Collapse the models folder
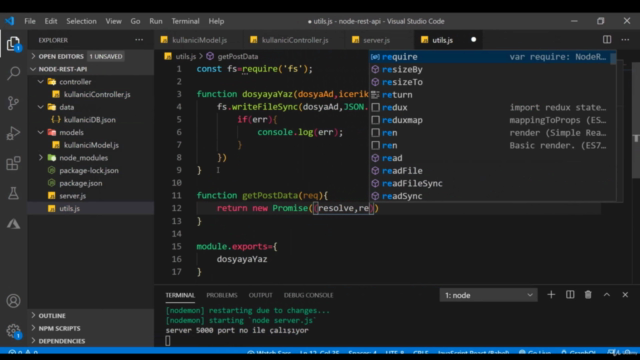The image size is (640, 360). click(40, 132)
